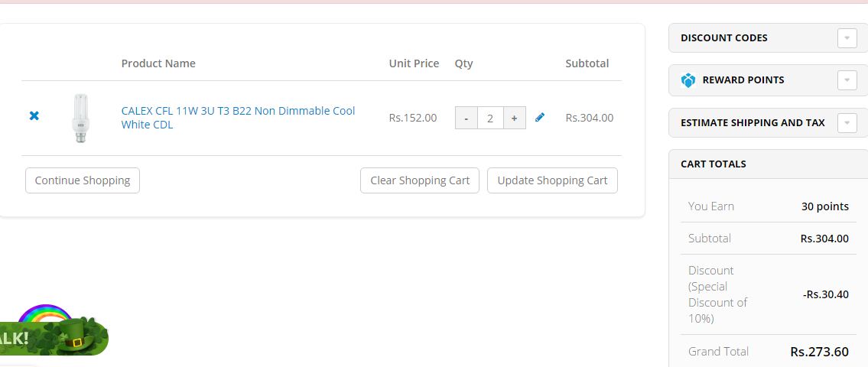This screenshot has height=367, width=868.
Task: Click the Reward Points gem icon
Action: tap(688, 80)
